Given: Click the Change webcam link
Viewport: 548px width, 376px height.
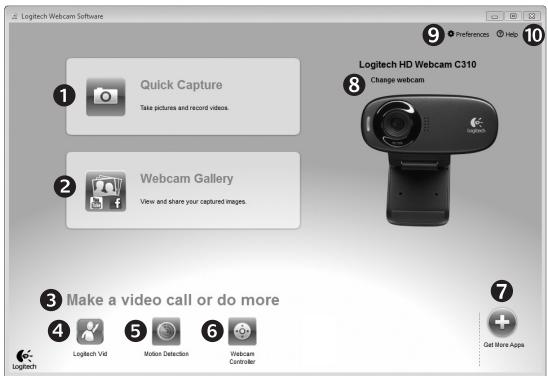Looking at the screenshot, I should pyautogui.click(x=397, y=80).
